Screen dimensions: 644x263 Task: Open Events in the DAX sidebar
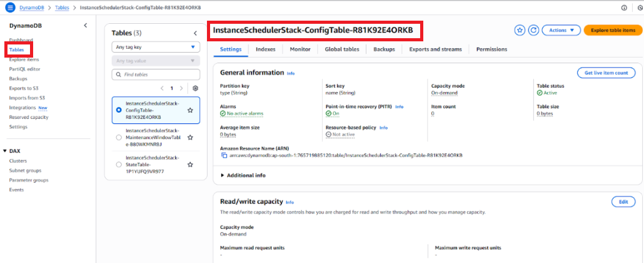coord(16,190)
